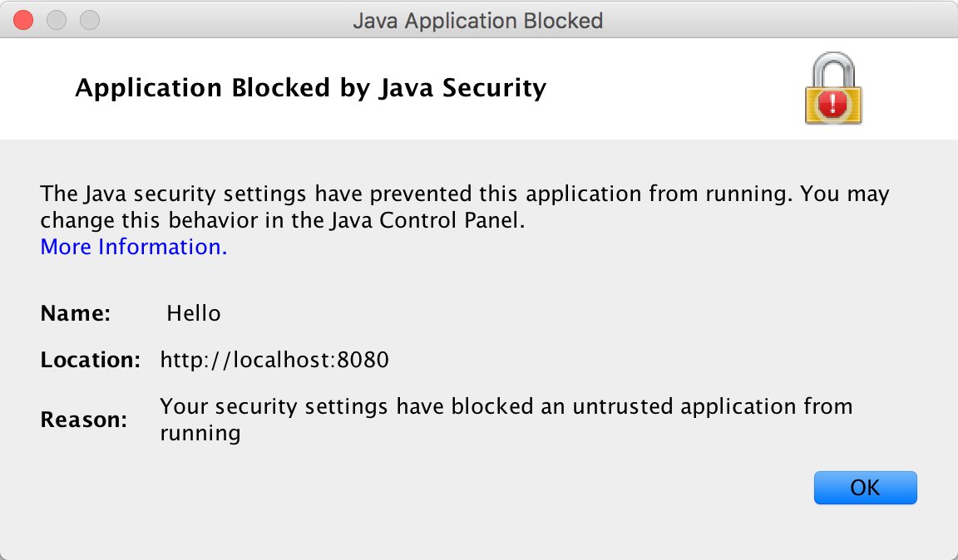Click the "Reason:" label
This screenshot has width=958, height=560.
pyautogui.click(x=83, y=420)
